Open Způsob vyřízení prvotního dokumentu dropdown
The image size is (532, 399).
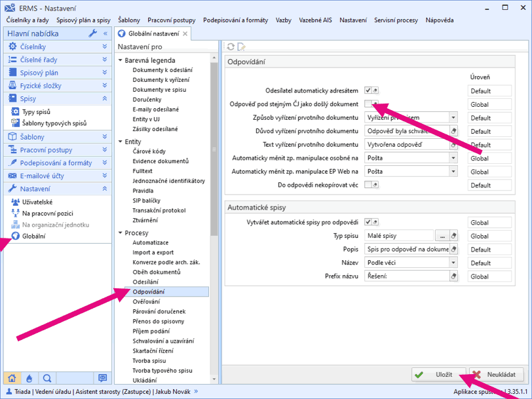click(x=453, y=118)
